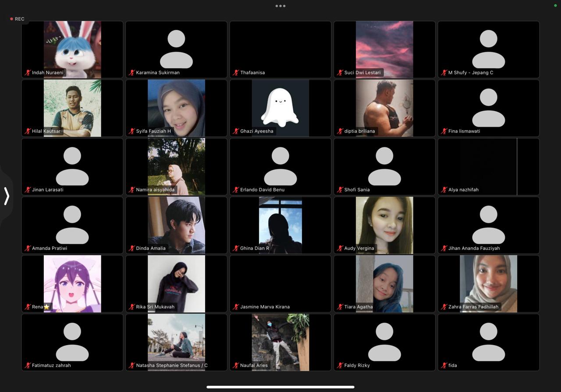This screenshot has height=392, width=561.
Task: Select Rika Sri Mukavah's profile photo
Action: pyautogui.click(x=176, y=284)
